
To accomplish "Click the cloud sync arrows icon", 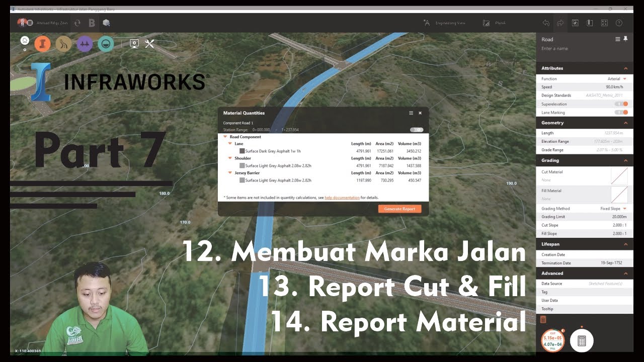I will pos(77,23).
